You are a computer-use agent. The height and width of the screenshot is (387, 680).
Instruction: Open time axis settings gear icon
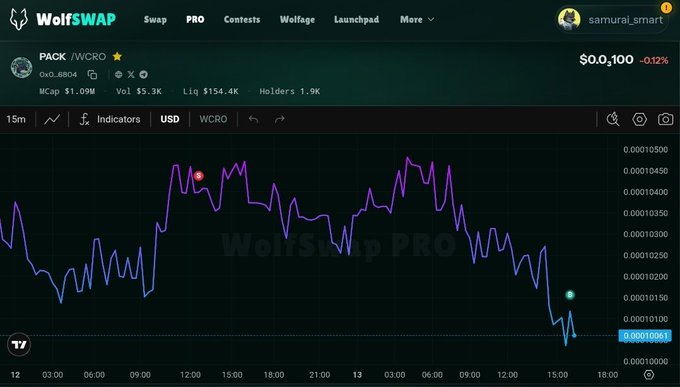click(x=649, y=374)
